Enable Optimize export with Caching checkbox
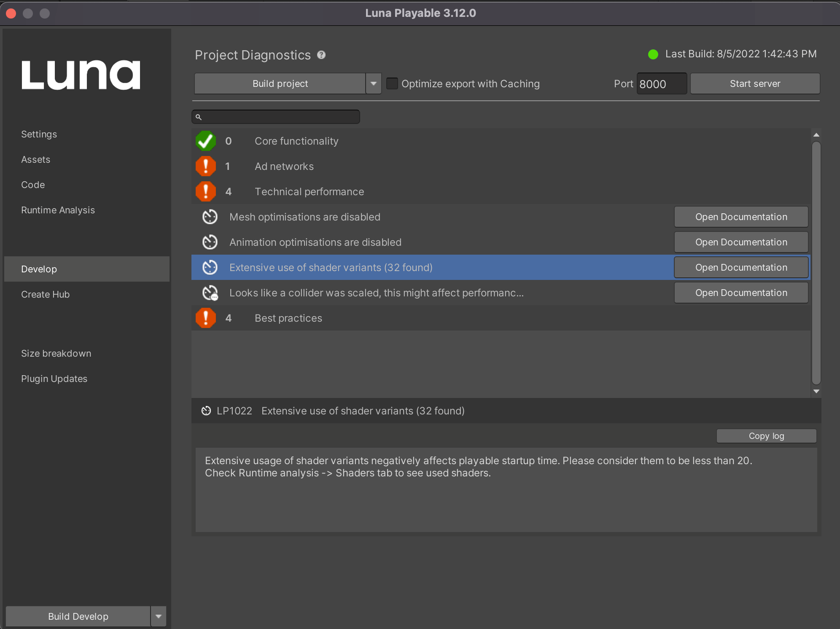This screenshot has width=840, height=629. tap(392, 83)
